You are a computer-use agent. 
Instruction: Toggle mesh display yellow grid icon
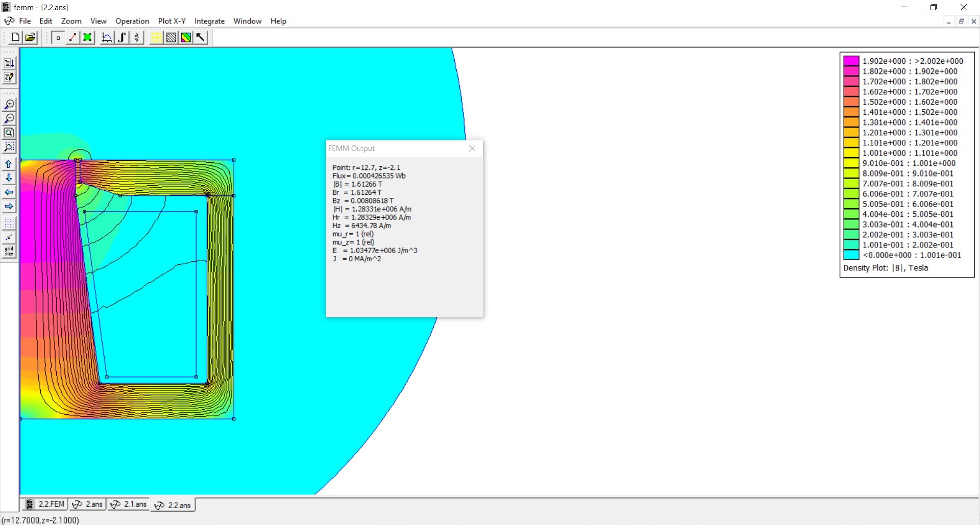coord(156,37)
